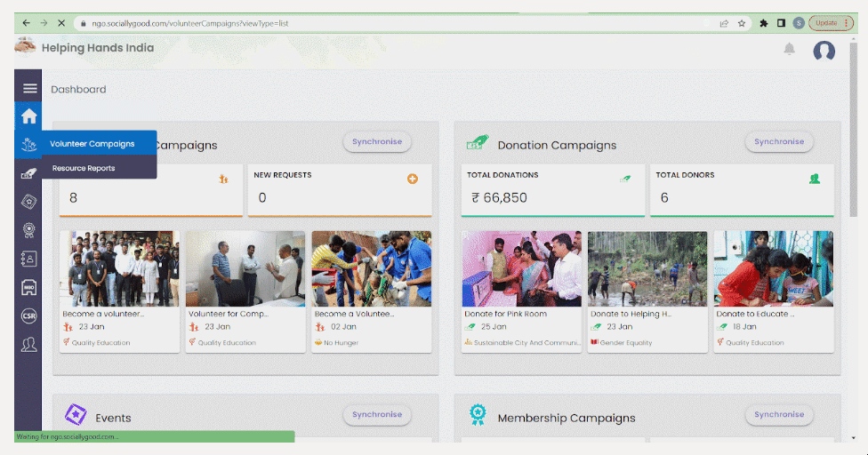Open the CSR sidebar icon
The width and height of the screenshot is (868, 455).
pyautogui.click(x=28, y=315)
